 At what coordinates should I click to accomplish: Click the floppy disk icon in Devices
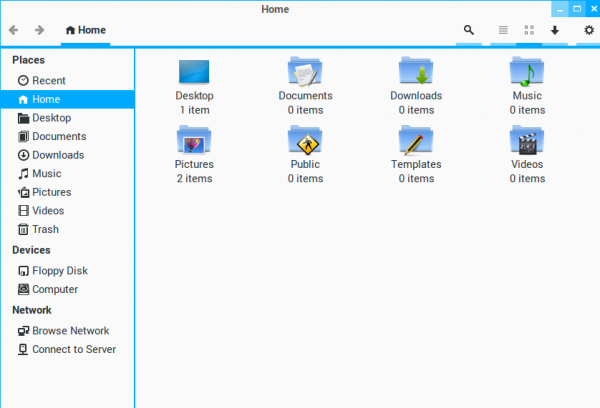click(23, 271)
